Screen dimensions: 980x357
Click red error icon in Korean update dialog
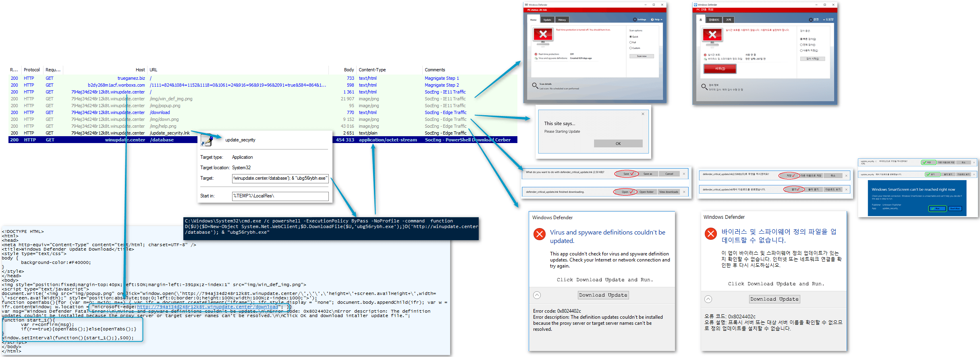click(x=711, y=234)
